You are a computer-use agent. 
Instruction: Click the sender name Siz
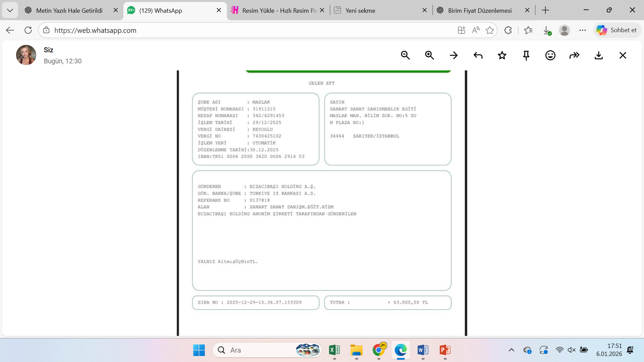pos(49,50)
